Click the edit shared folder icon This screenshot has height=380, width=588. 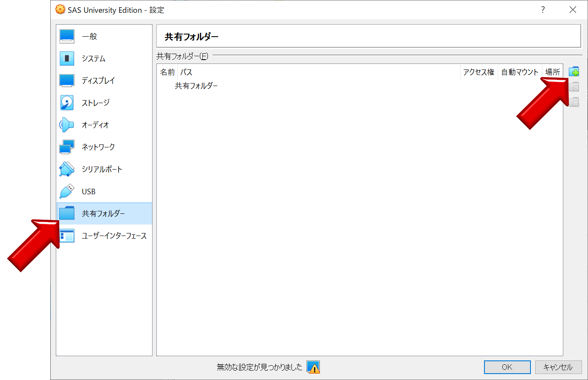[x=574, y=87]
